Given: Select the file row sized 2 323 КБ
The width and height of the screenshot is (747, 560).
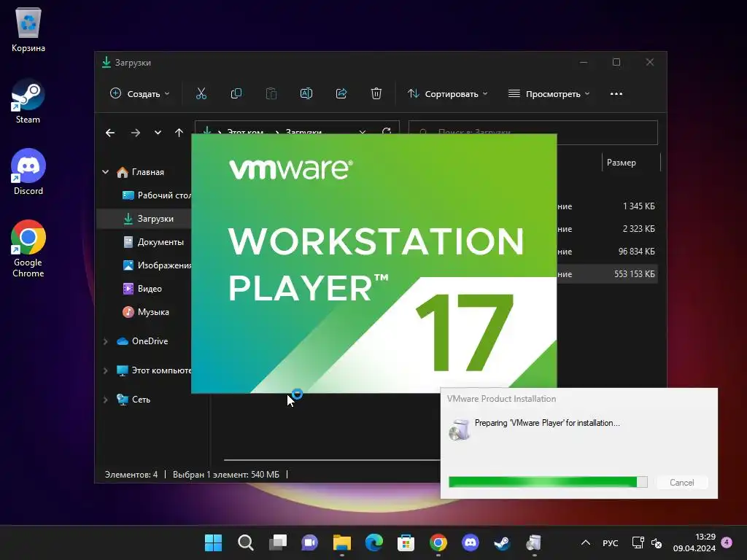Looking at the screenshot, I should coord(607,229).
